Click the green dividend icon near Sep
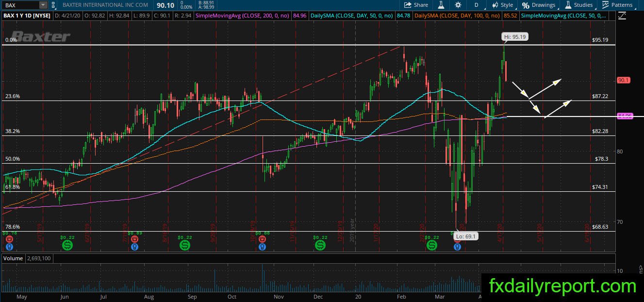Image resolution: width=644 pixels, height=302 pixels. (185, 245)
